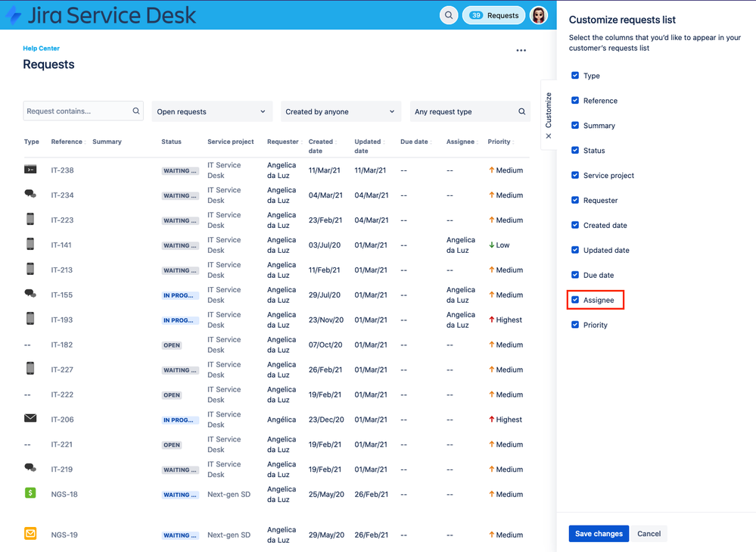
Task: Open the three-dot more actions menu
Action: [521, 50]
